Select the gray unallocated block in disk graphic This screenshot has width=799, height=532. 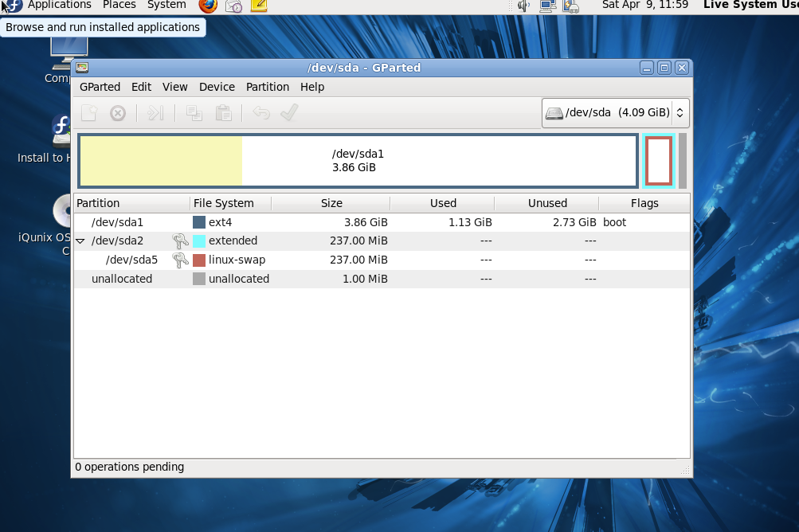click(683, 161)
